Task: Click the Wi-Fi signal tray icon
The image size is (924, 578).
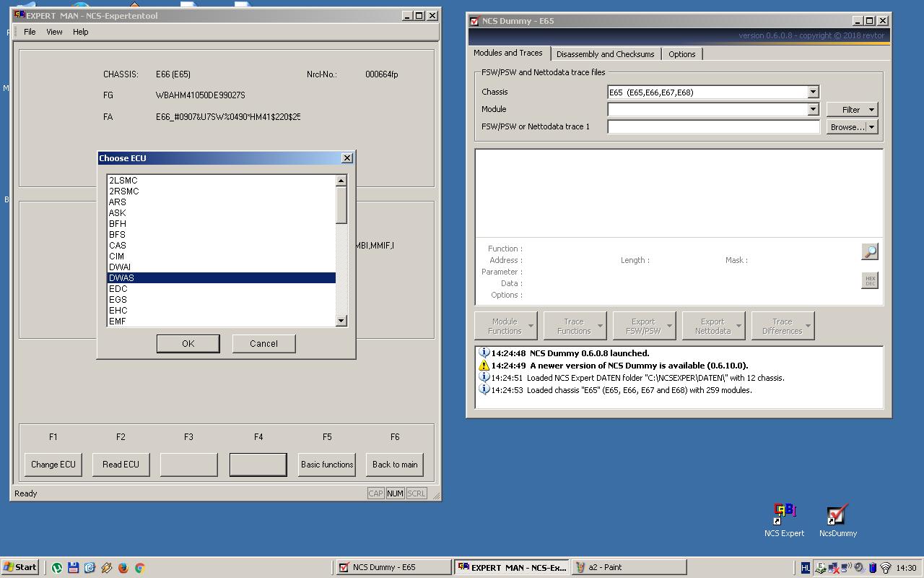Action: pos(886,568)
